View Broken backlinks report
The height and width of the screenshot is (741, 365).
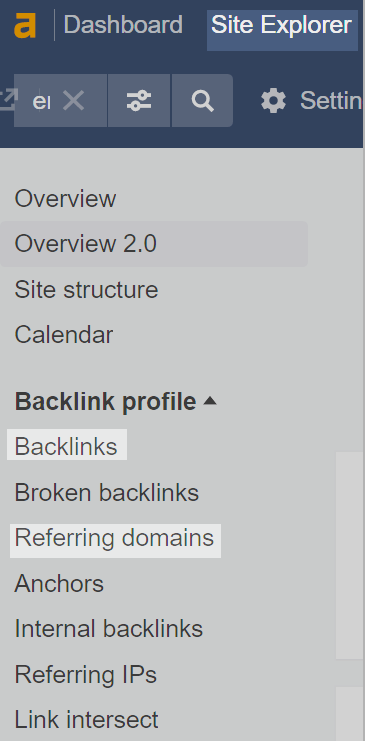(x=107, y=492)
